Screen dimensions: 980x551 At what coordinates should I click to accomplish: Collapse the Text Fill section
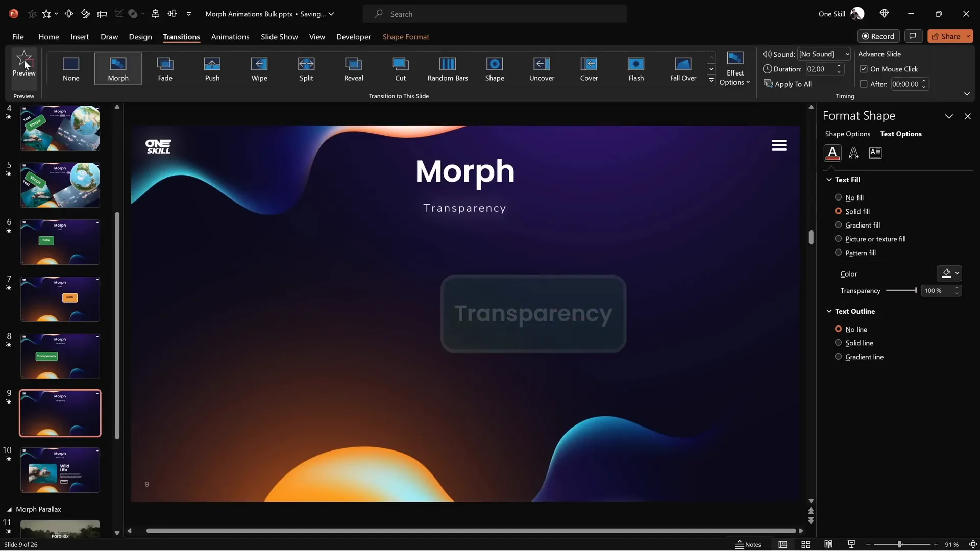point(829,180)
